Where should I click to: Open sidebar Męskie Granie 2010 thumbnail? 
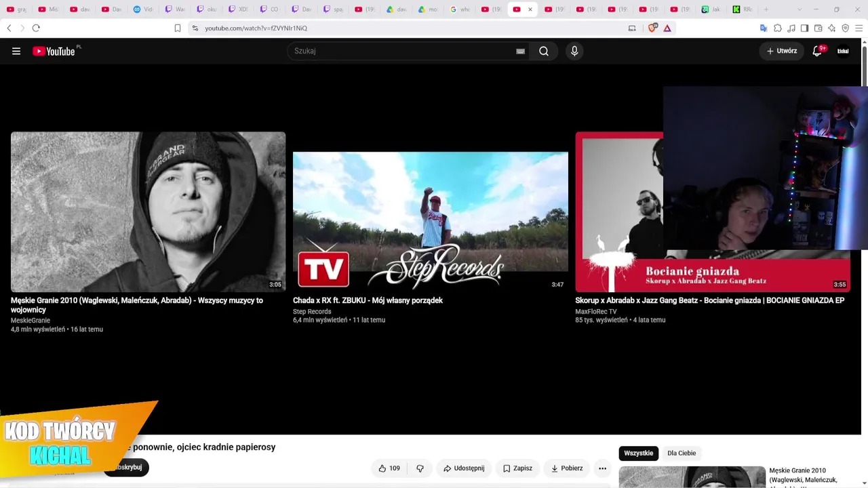[x=692, y=476]
